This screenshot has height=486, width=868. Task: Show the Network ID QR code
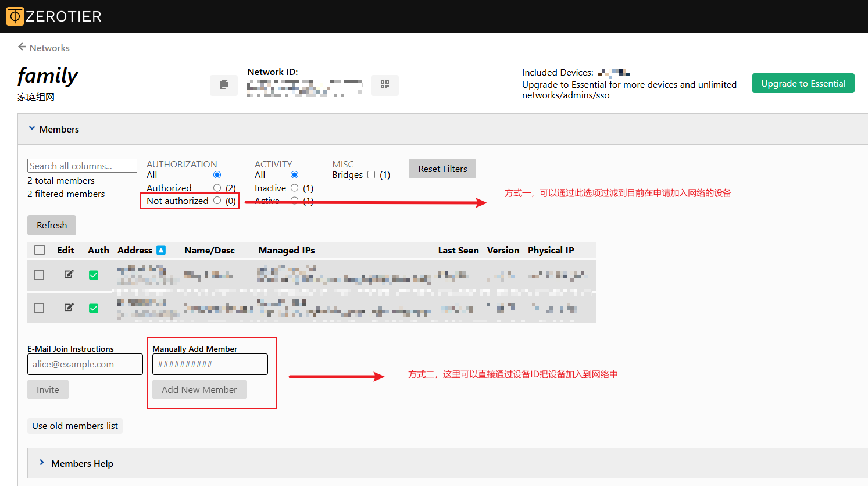(385, 85)
